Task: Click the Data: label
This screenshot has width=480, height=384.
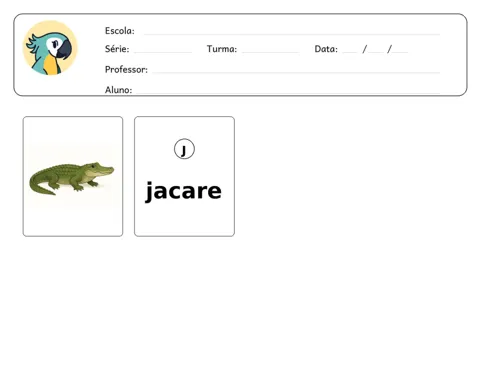Action: (x=326, y=49)
